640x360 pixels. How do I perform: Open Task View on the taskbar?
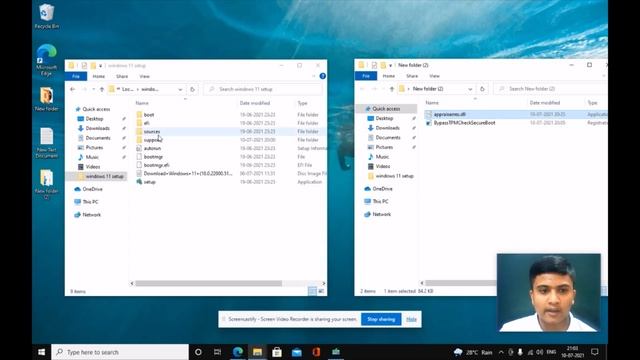pos(218,352)
